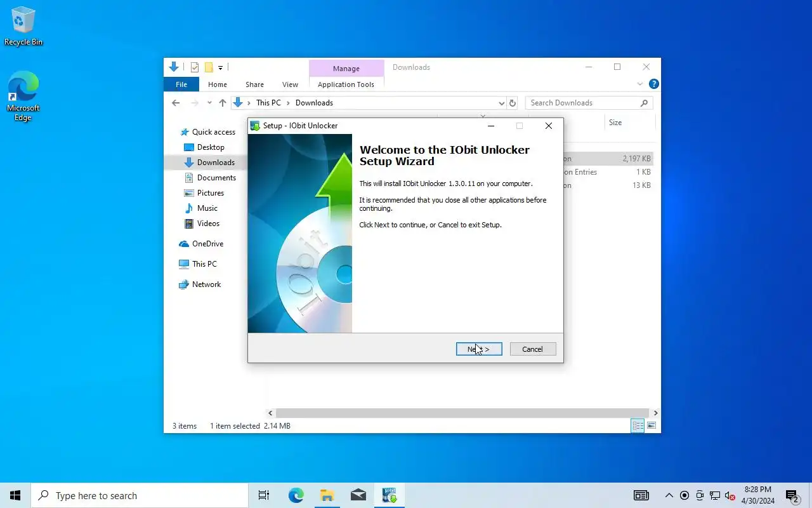Show hidden system tray icons
The width and height of the screenshot is (812, 508).
click(x=669, y=495)
